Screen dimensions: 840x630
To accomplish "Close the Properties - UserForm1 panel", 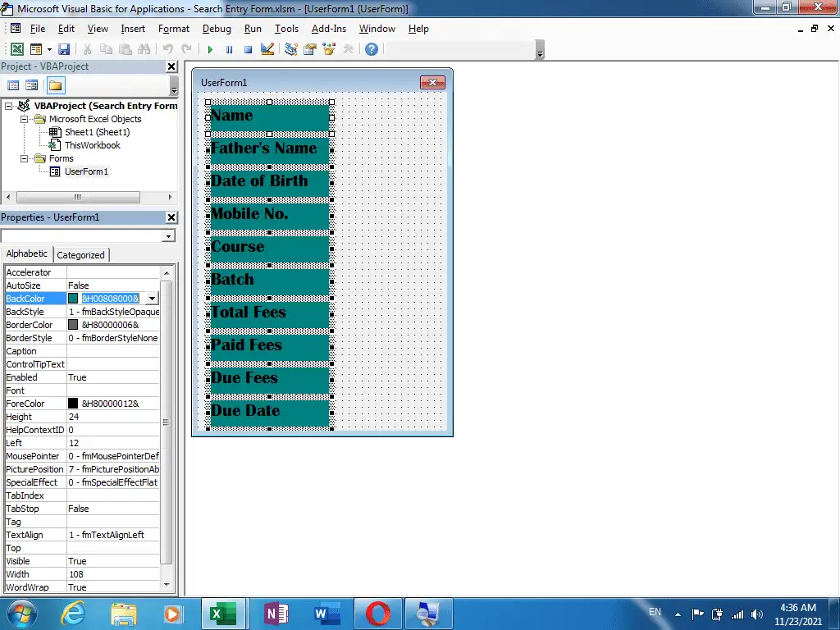I will point(171,217).
